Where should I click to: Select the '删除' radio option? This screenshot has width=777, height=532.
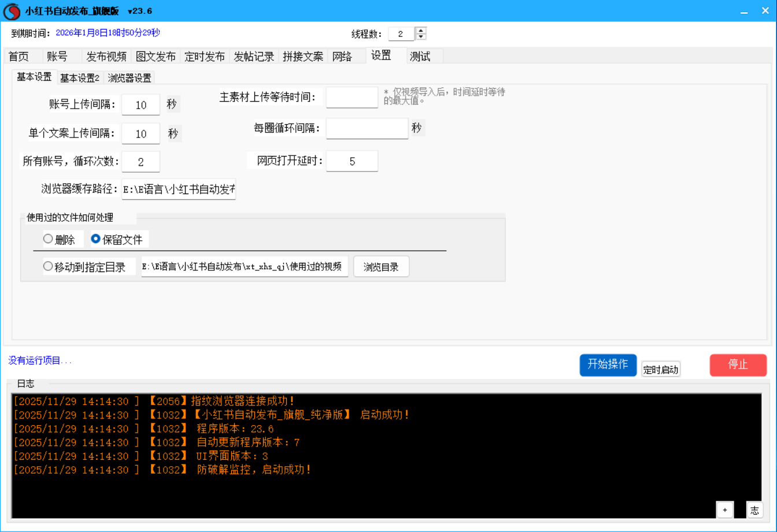tap(49, 239)
